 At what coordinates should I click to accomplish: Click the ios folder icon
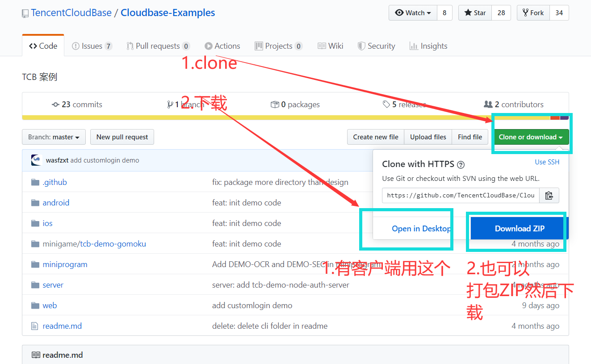point(35,223)
